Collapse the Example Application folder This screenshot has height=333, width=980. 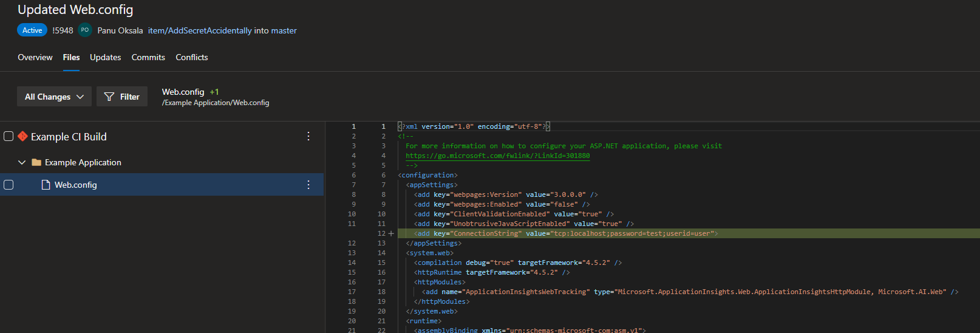22,162
